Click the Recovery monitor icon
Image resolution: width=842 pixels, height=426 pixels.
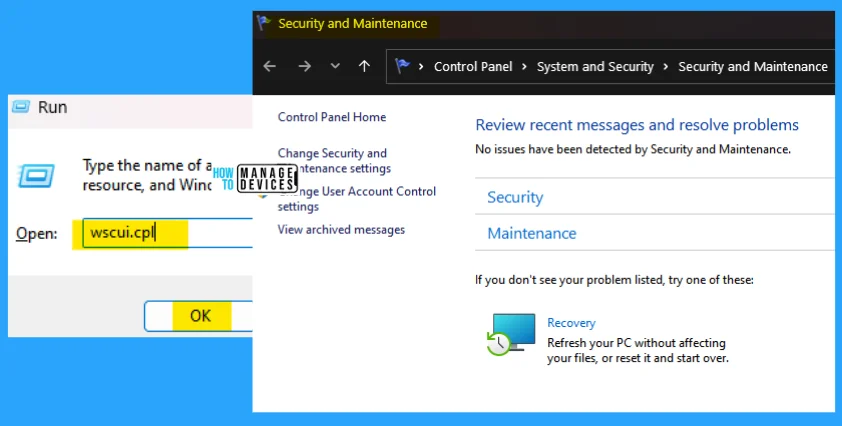(511, 333)
